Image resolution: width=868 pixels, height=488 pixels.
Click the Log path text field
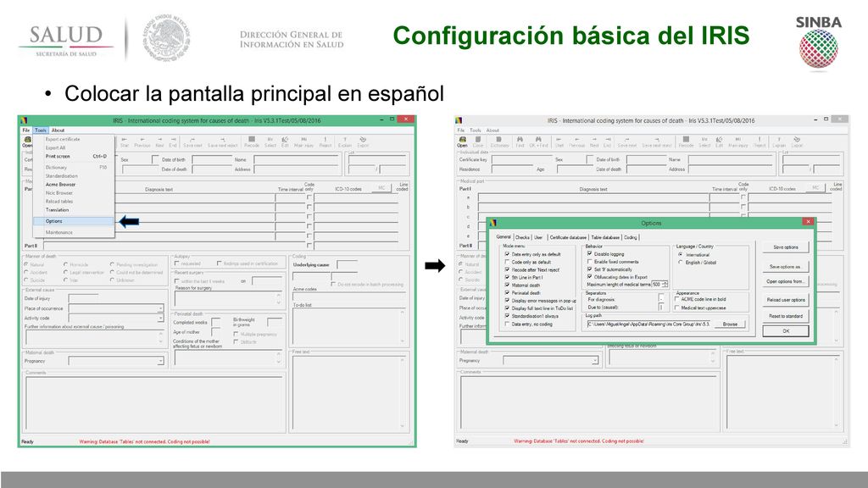pyautogui.click(x=649, y=324)
